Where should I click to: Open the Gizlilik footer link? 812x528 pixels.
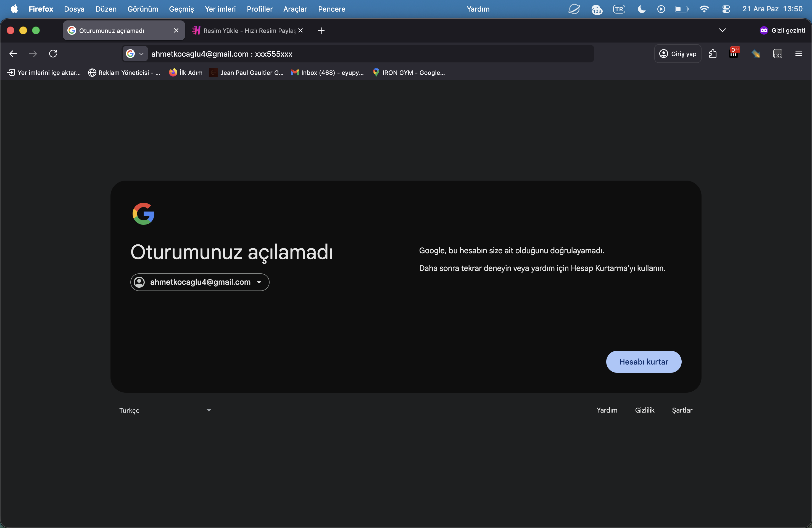click(x=644, y=410)
